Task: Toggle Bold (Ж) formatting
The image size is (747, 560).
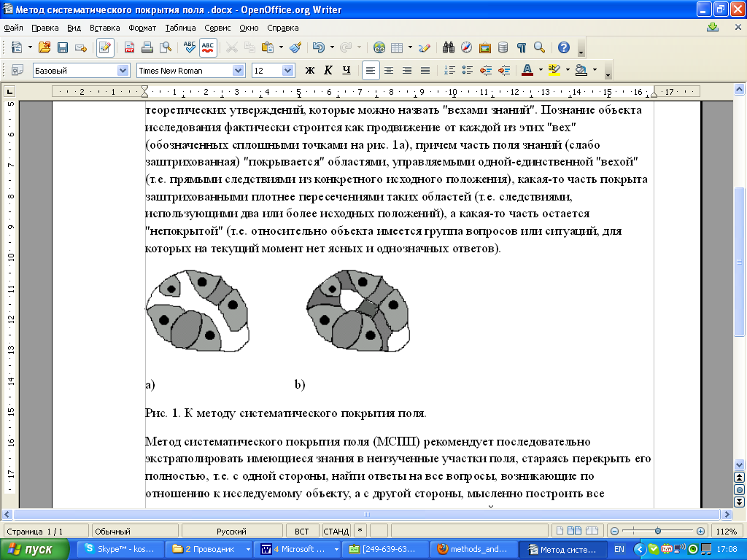Action: point(309,71)
